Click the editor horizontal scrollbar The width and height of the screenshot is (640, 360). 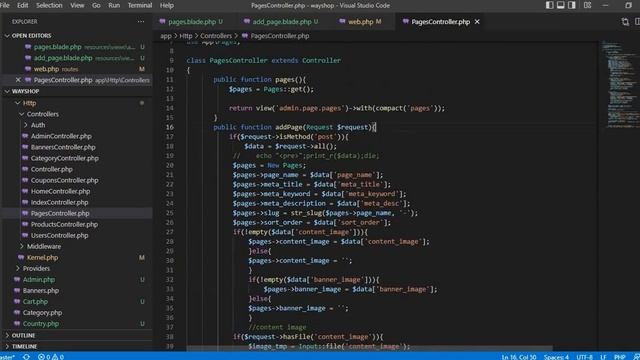point(369,349)
